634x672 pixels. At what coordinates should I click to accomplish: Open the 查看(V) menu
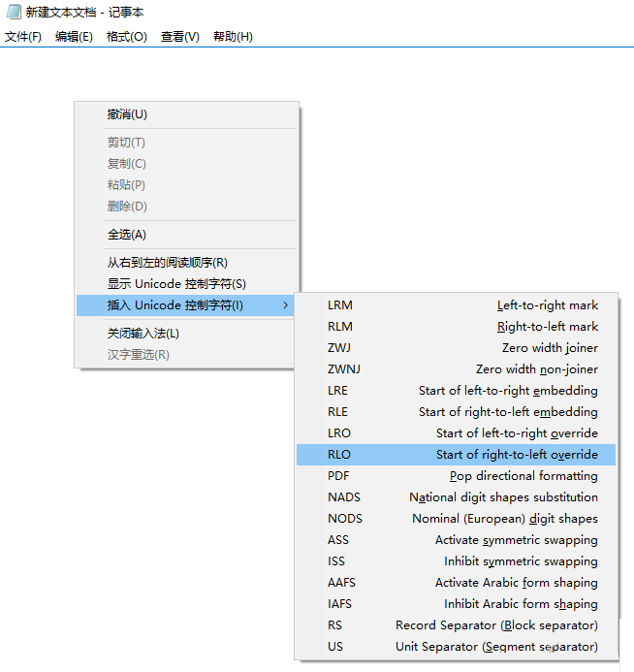tap(179, 37)
